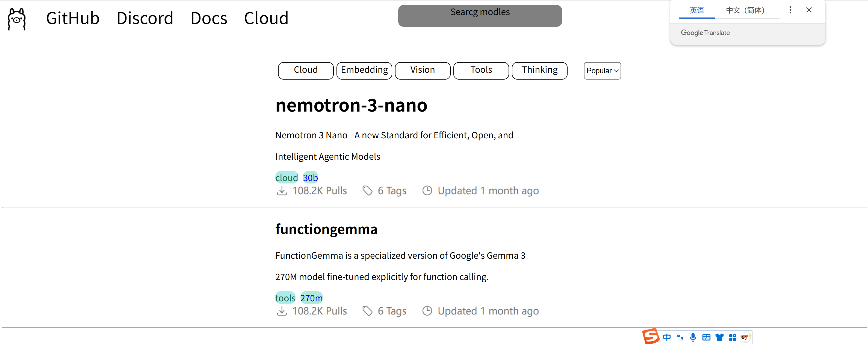Toggle the Thinking filter
This screenshot has height=344, width=868.
(x=539, y=70)
